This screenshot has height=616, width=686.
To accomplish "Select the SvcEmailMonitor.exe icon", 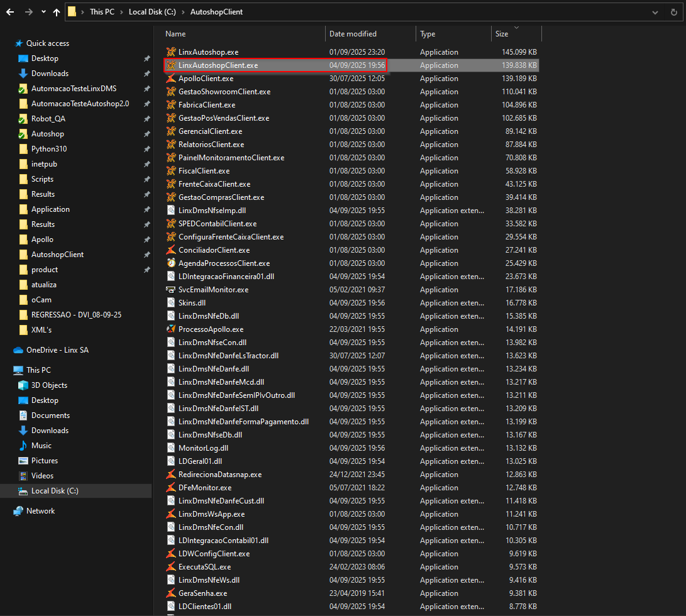I will coord(171,290).
